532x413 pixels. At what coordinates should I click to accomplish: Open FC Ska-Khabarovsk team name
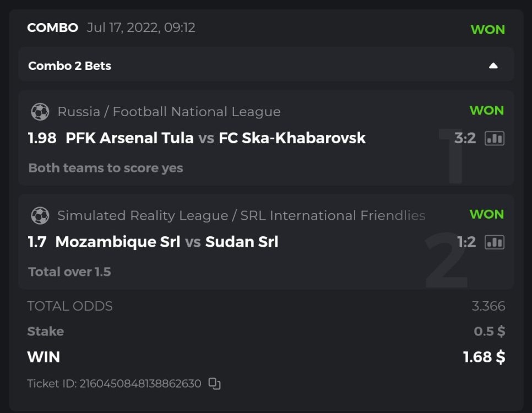[292, 138]
